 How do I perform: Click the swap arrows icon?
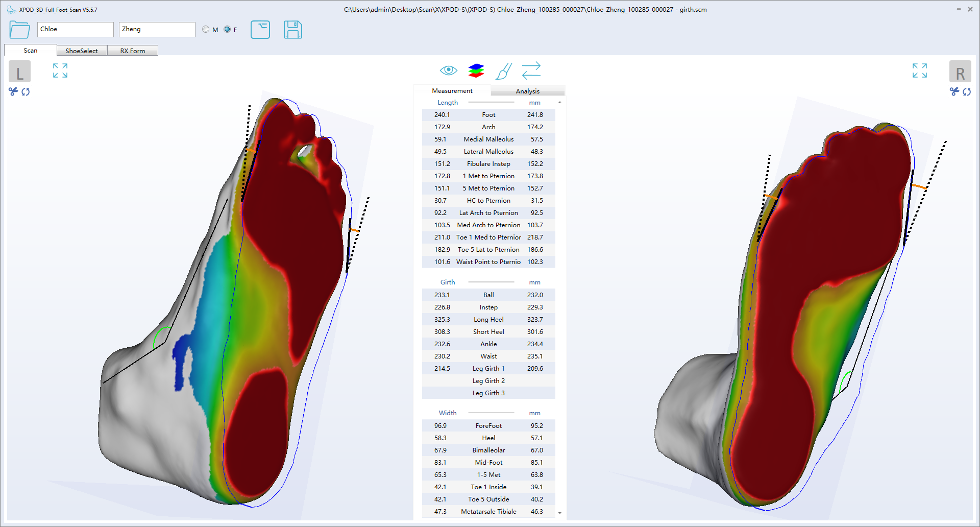pos(531,70)
